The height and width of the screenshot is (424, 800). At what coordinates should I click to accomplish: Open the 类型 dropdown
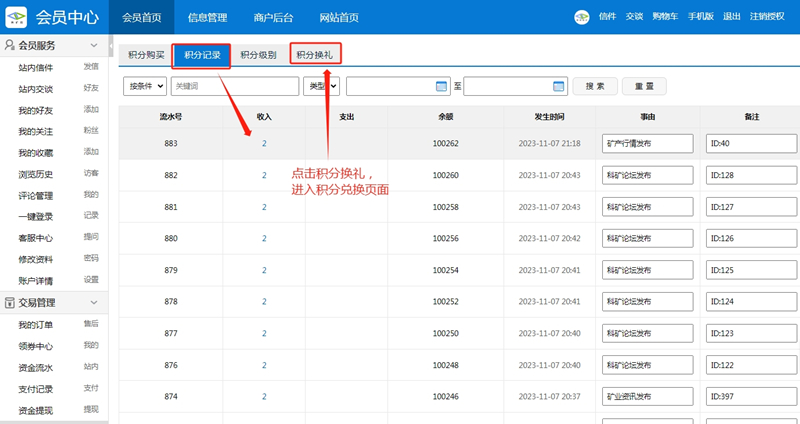pos(321,86)
